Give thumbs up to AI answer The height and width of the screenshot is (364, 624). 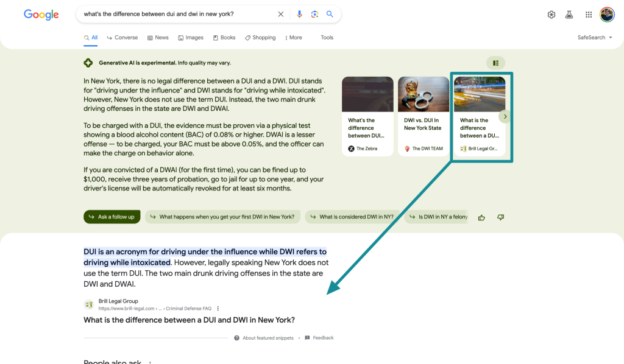click(x=481, y=217)
